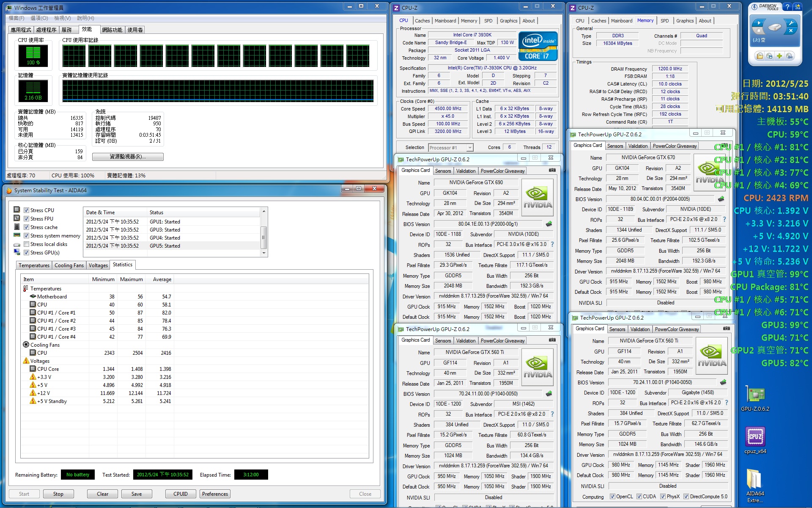The height and width of the screenshot is (508, 812).
Task: Take screenshot via camera icon in GTX 690 GPU-Z
Action: pos(552,170)
